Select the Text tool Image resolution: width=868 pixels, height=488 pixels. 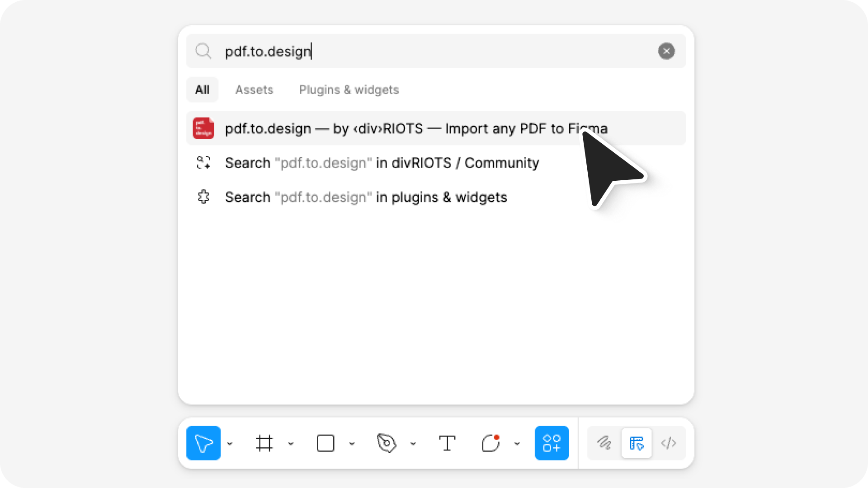coord(447,443)
